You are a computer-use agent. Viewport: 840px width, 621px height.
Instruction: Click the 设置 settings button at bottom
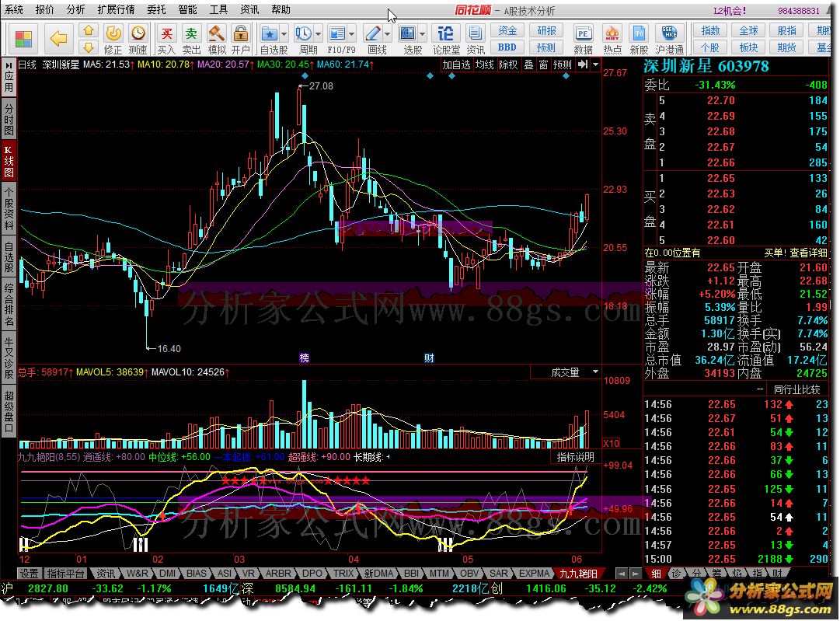29,574
